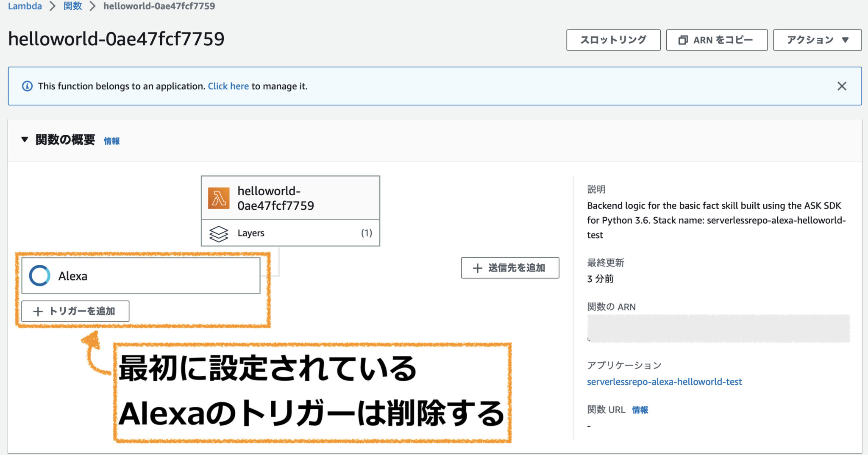This screenshot has height=455, width=868.
Task: Click the plus icon on トリガーを追加
Action: [x=37, y=311]
